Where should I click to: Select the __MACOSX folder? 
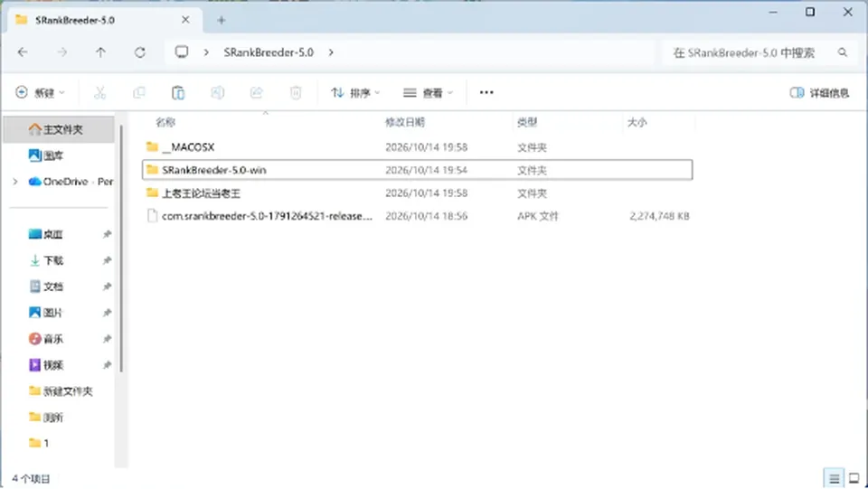pyautogui.click(x=417, y=147)
